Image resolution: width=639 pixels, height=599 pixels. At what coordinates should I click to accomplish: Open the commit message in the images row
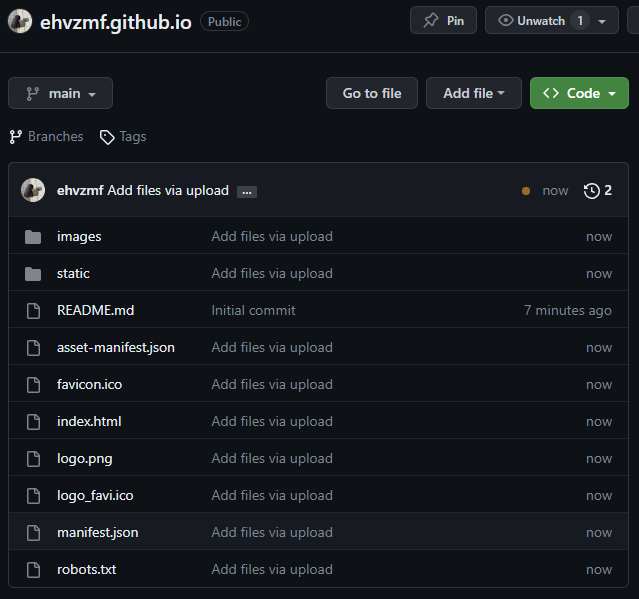[272, 236]
